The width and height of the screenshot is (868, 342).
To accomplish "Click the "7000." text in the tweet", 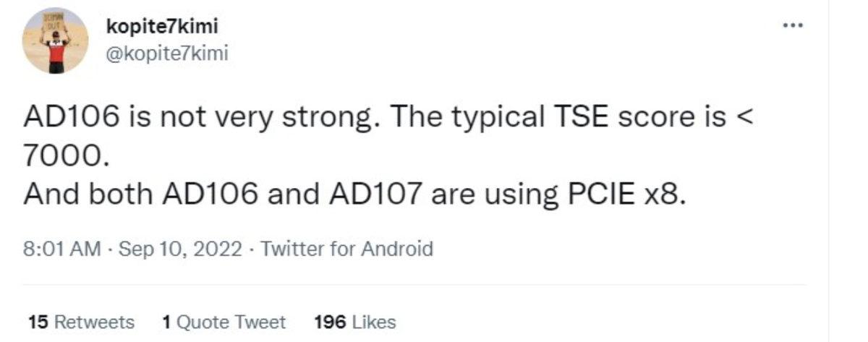I will pos(66,156).
